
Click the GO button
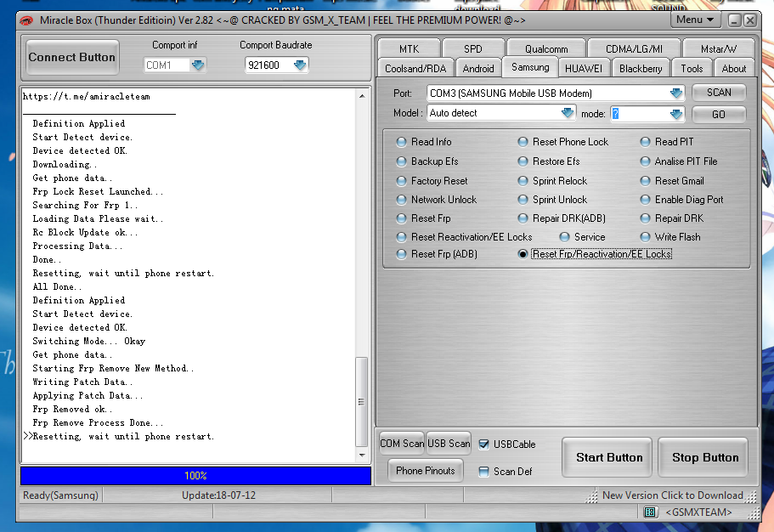[719, 115]
